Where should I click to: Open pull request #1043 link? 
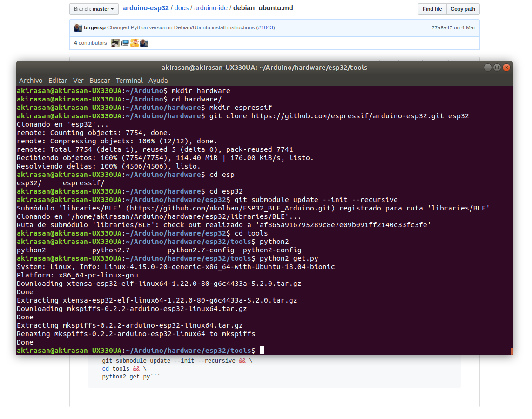pos(266,27)
